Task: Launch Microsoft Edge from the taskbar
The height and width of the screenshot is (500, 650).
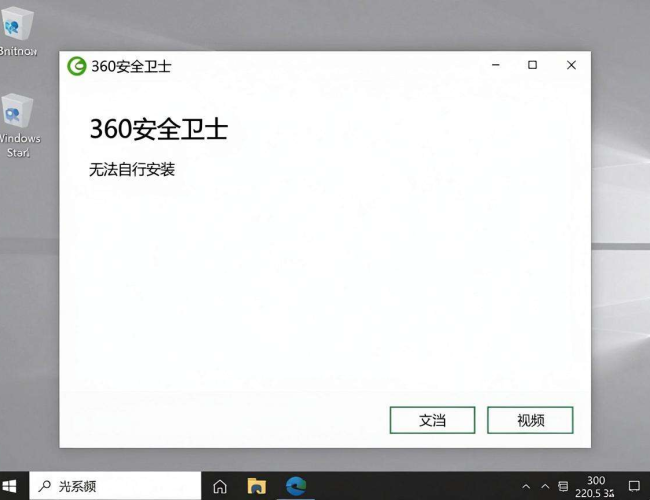Action: (x=296, y=485)
